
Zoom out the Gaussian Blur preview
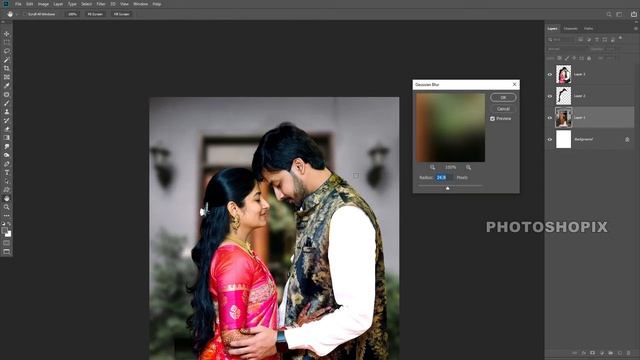tap(432, 167)
